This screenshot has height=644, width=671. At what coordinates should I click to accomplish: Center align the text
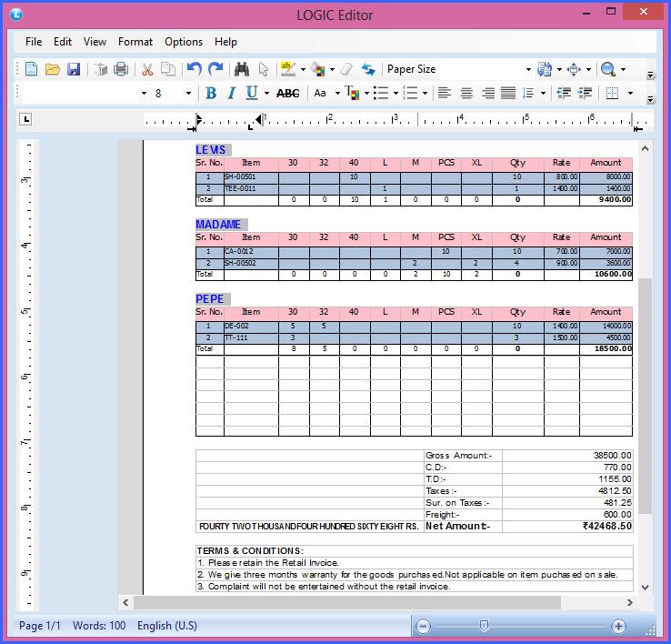(466, 93)
